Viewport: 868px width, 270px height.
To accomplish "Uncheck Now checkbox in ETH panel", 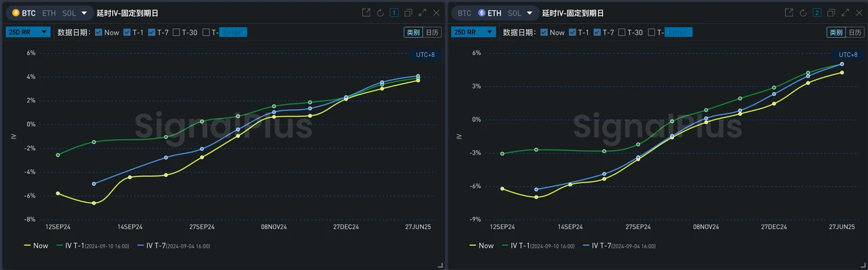I will 544,32.
